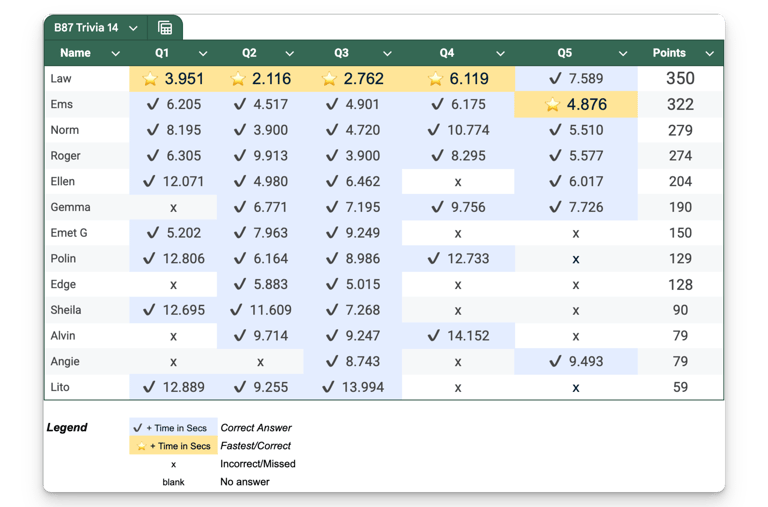Click the checkmark in Angie's Q5 cell
Viewport: 768px width, 507px height.
(x=555, y=361)
